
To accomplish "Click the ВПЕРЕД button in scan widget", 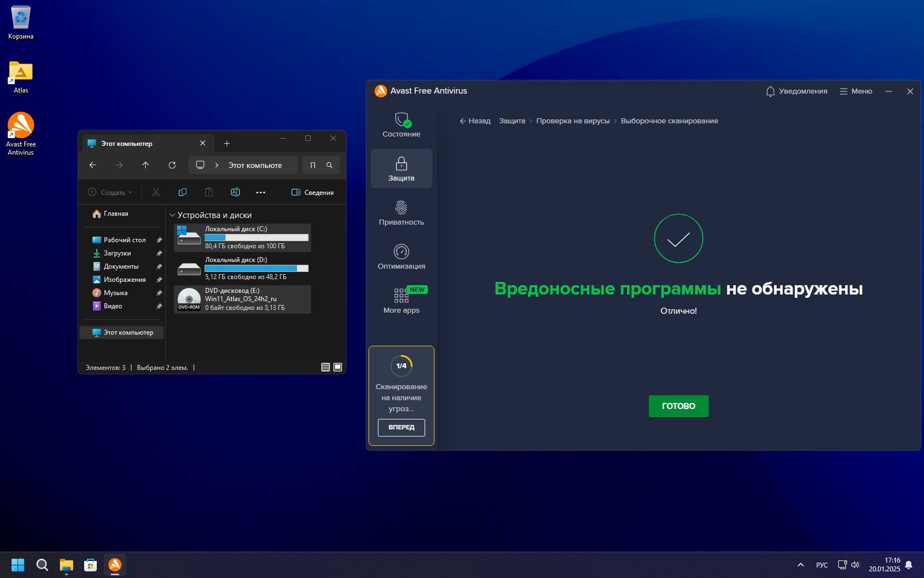I will pyautogui.click(x=401, y=427).
